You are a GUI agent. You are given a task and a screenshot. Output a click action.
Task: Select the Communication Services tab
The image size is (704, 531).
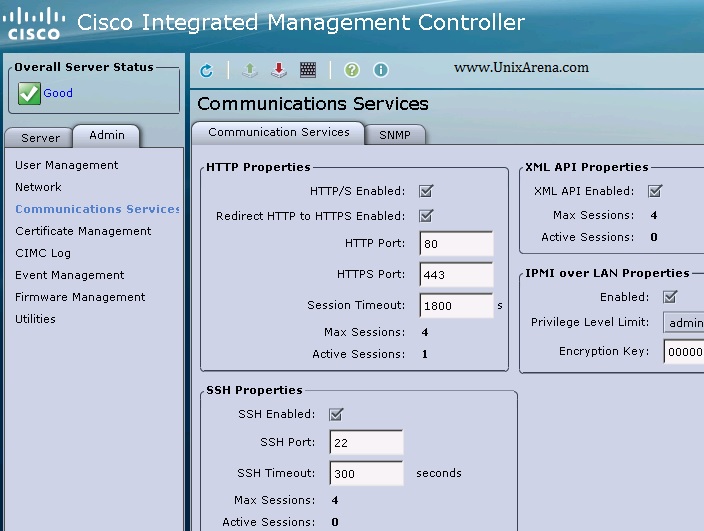[278, 132]
